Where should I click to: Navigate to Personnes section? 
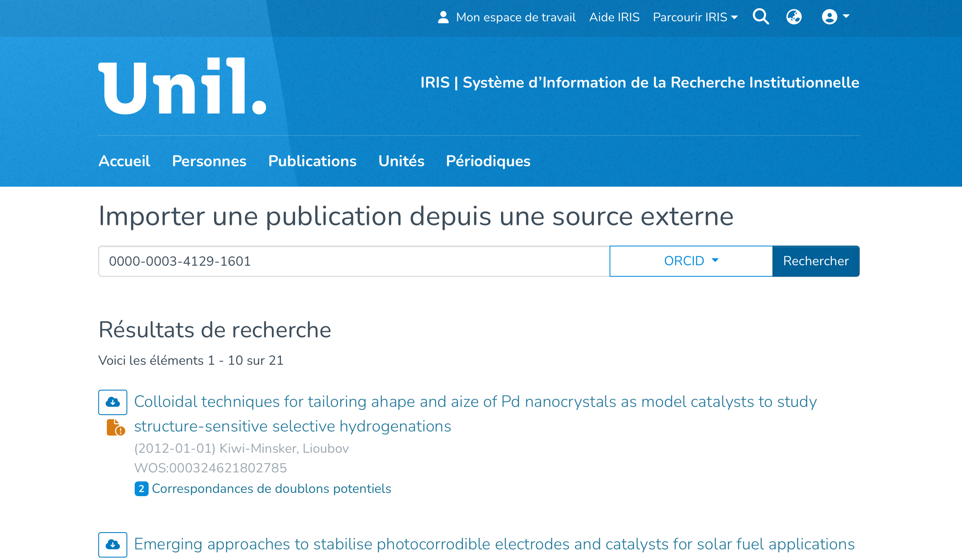(x=209, y=161)
